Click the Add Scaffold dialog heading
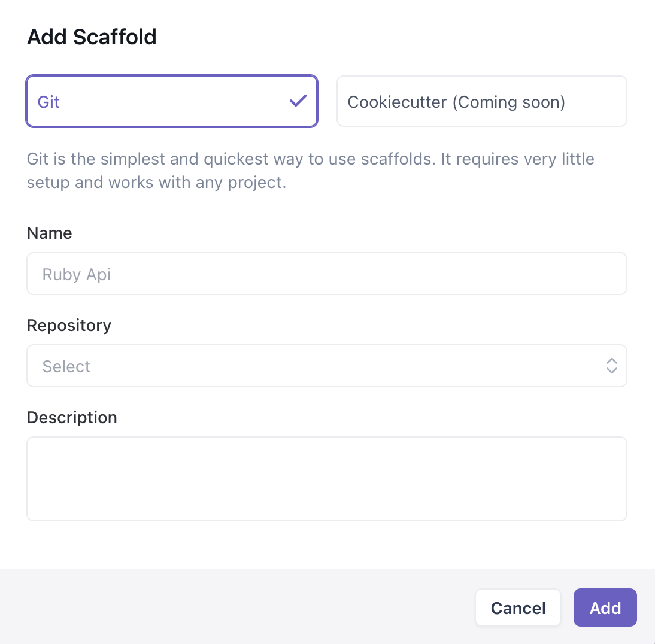This screenshot has height=644, width=655. [92, 37]
